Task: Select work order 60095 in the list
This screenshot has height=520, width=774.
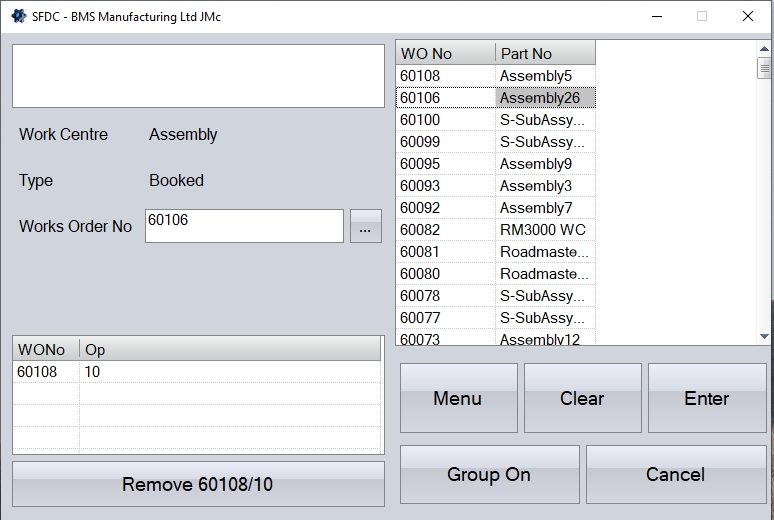Action: click(420, 164)
